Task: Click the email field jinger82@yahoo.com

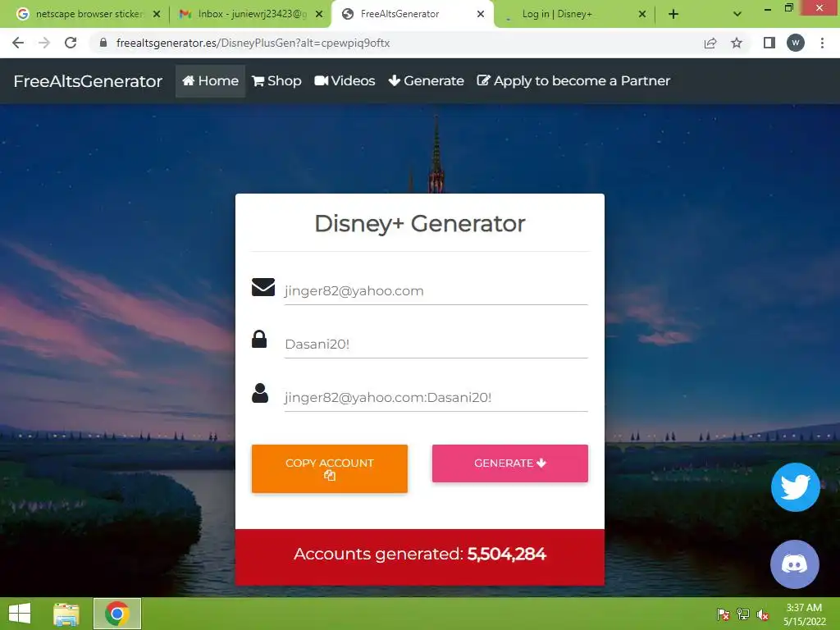Action: (x=436, y=291)
